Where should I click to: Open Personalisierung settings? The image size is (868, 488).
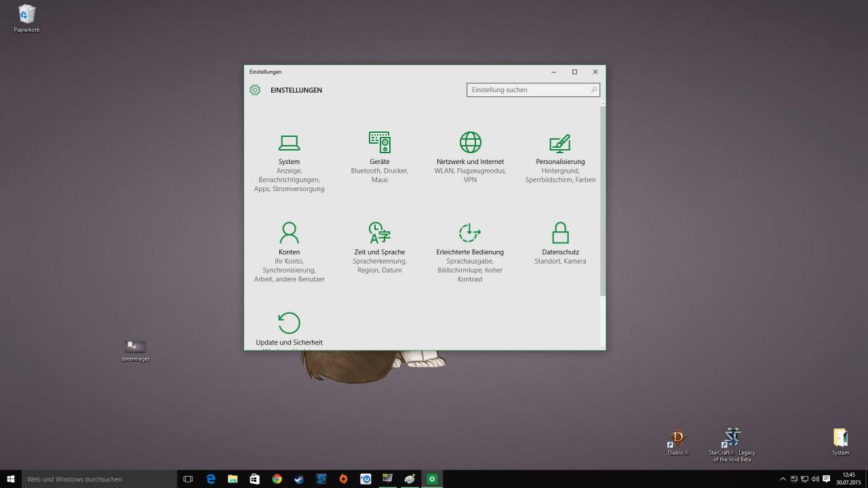tap(560, 157)
